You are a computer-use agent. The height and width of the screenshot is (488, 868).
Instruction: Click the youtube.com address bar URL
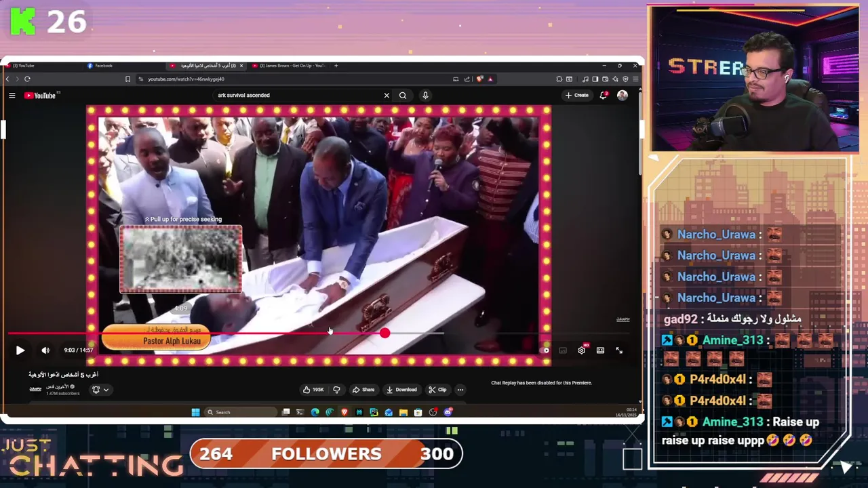pos(186,79)
